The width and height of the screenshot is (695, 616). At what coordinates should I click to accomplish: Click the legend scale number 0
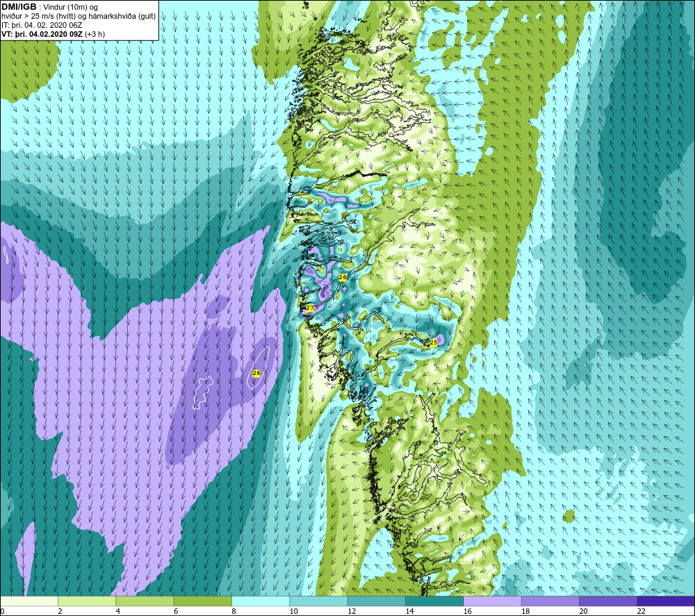point(2,611)
